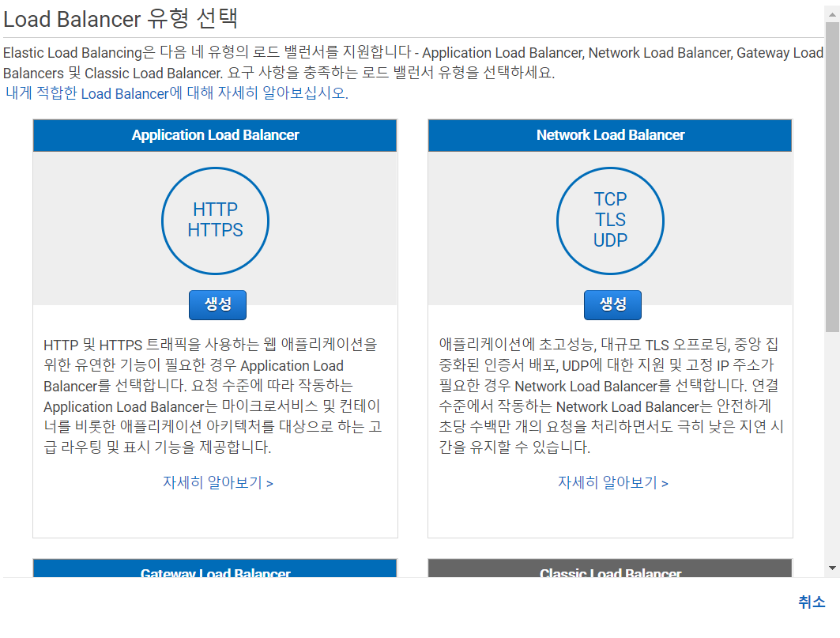Select the Gateway Load Balancer header
The width and height of the screenshot is (840, 638).
(x=216, y=568)
